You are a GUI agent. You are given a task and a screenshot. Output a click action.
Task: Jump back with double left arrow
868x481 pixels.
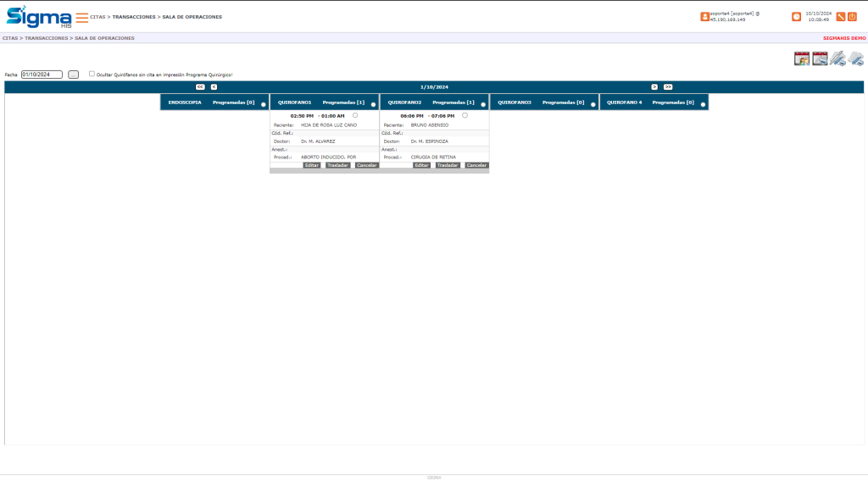click(x=200, y=86)
